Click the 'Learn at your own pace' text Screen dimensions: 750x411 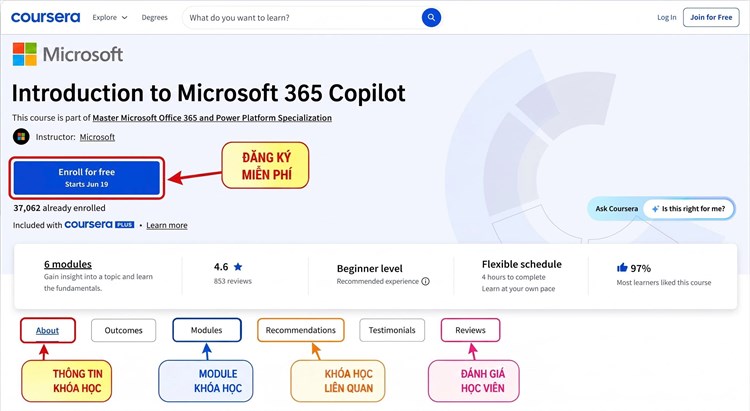[518, 289]
